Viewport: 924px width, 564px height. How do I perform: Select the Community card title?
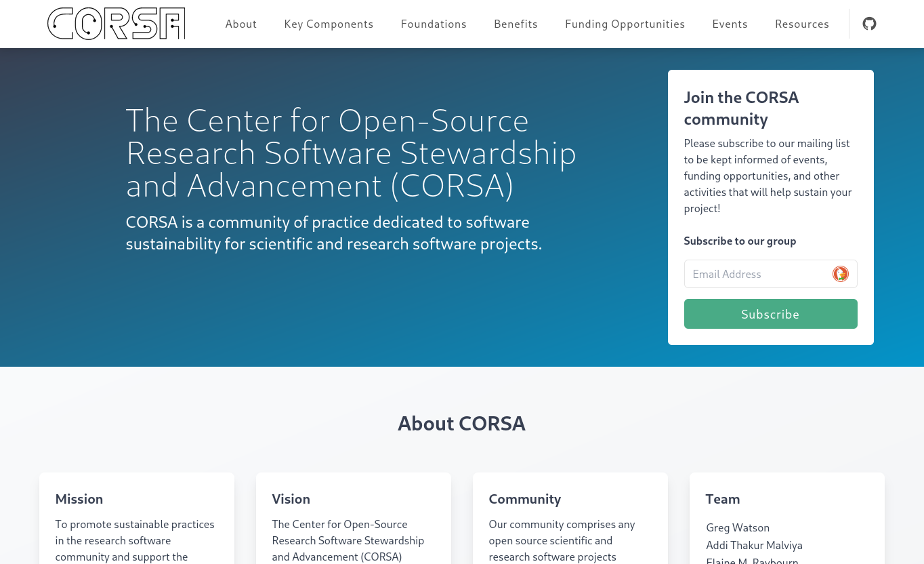(x=524, y=499)
